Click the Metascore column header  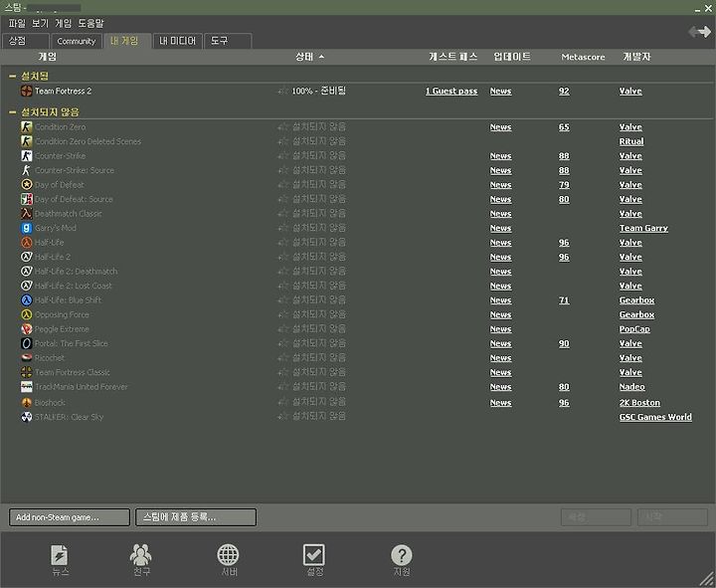583,57
